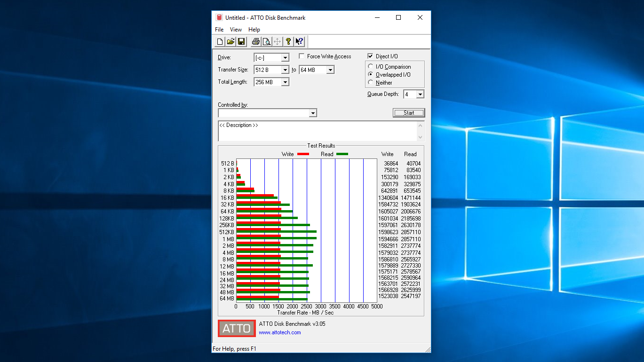Click the four-arrow move toolbar icon
Image resolution: width=644 pixels, height=362 pixels.
click(277, 41)
